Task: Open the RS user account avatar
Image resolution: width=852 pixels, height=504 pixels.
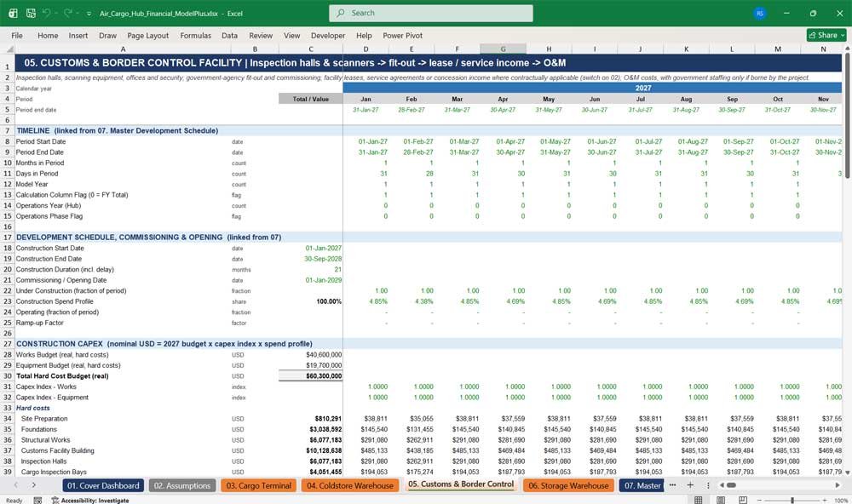Action: pyautogui.click(x=760, y=13)
